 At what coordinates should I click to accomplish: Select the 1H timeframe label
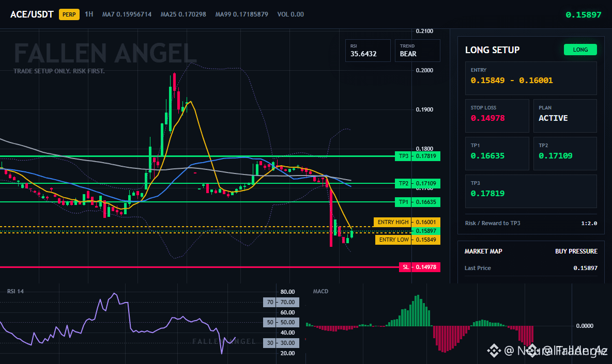[x=89, y=14]
